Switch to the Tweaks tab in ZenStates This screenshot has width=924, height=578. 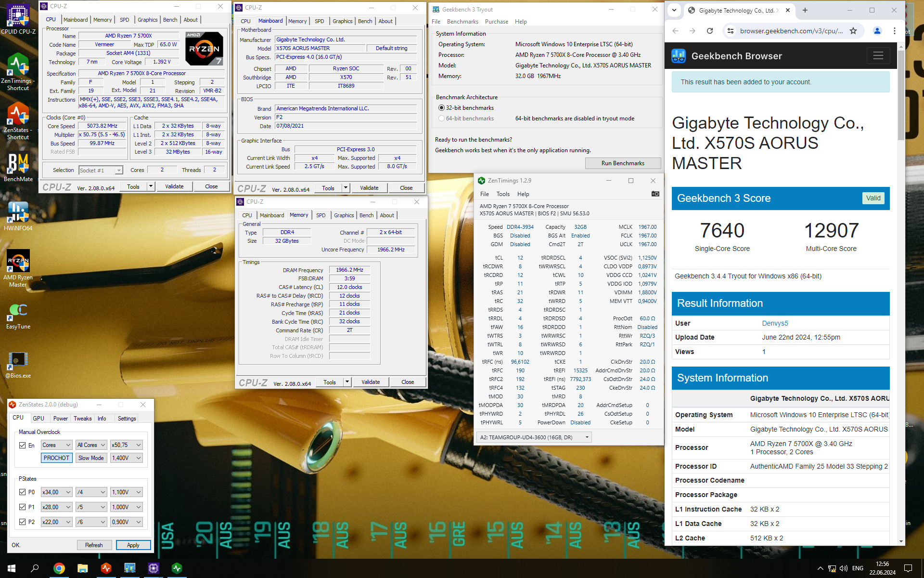(x=82, y=419)
